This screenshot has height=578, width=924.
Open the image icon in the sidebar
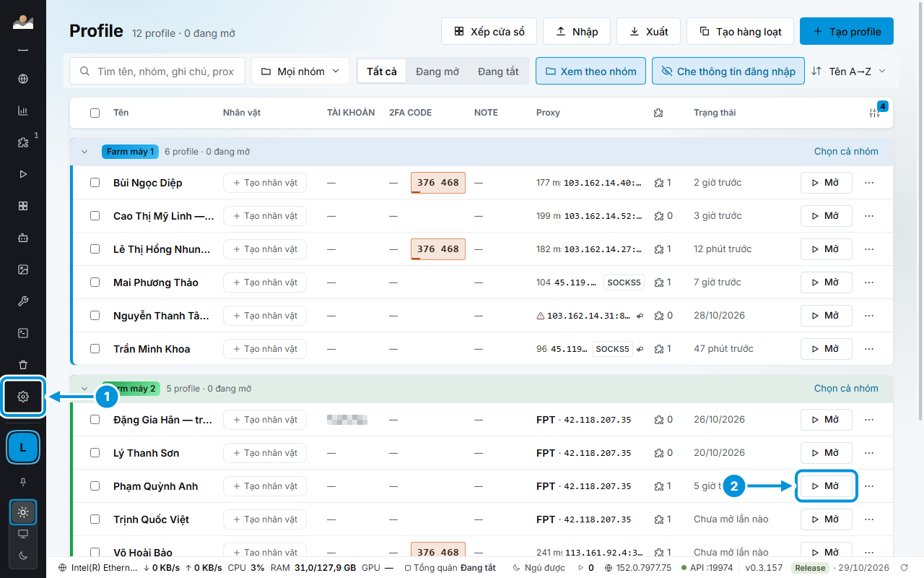[23, 269]
